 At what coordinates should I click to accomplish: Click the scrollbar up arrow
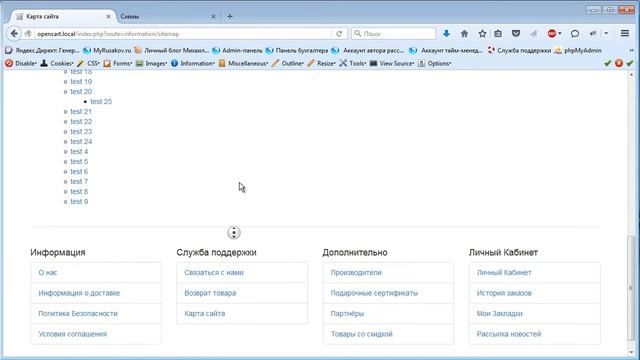tap(631, 75)
